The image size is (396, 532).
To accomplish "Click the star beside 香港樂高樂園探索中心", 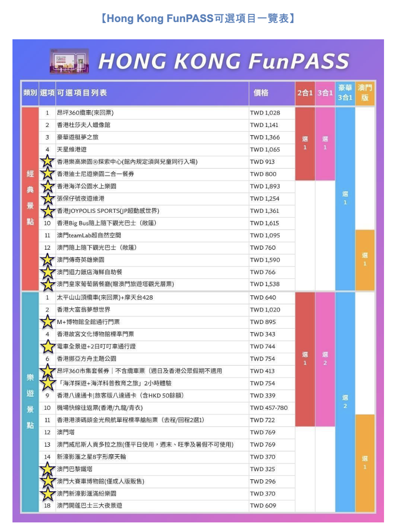I will point(47,162).
